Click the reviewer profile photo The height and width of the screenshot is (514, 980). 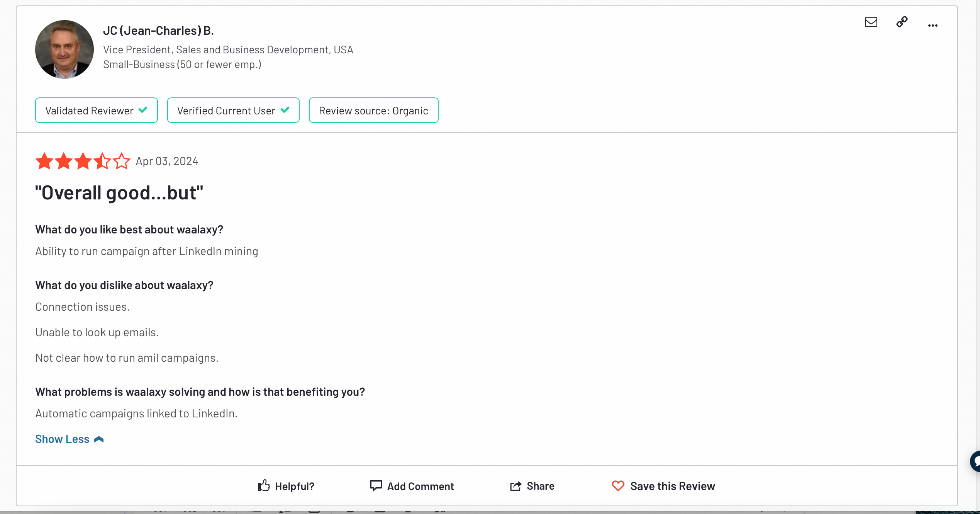coord(64,49)
